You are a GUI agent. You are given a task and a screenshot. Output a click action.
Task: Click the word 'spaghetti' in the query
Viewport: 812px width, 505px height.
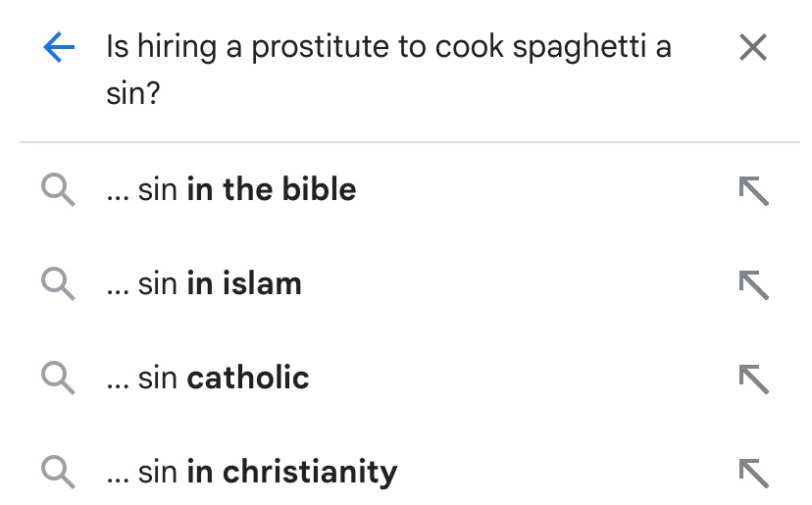coord(580,48)
